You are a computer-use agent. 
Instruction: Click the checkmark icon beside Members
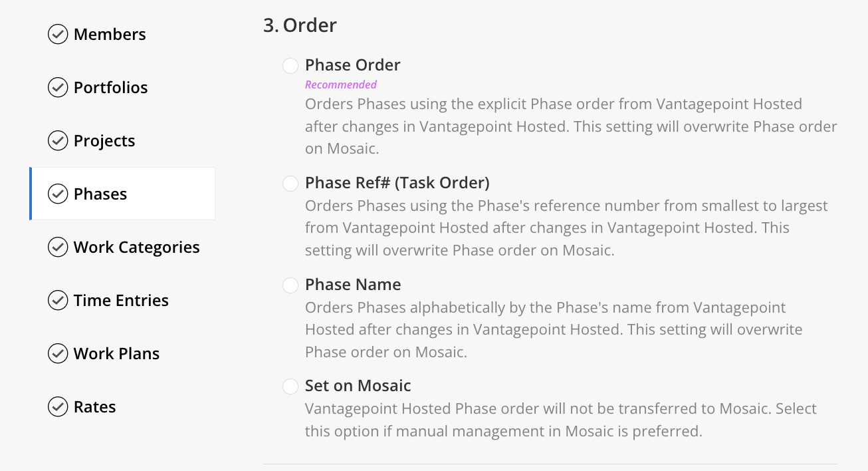point(58,34)
